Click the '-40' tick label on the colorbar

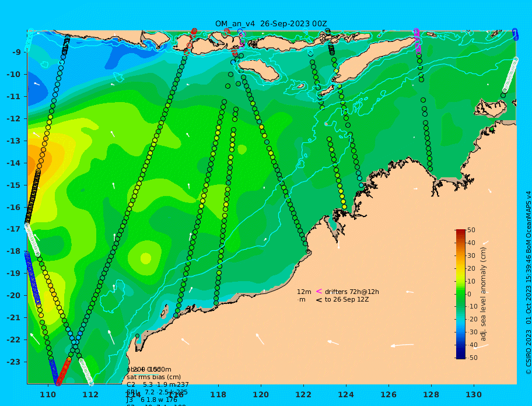(x=473, y=345)
